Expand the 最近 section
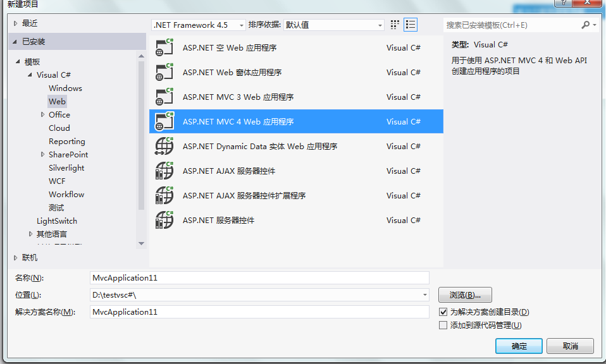This screenshot has height=364, width=606. (x=15, y=23)
